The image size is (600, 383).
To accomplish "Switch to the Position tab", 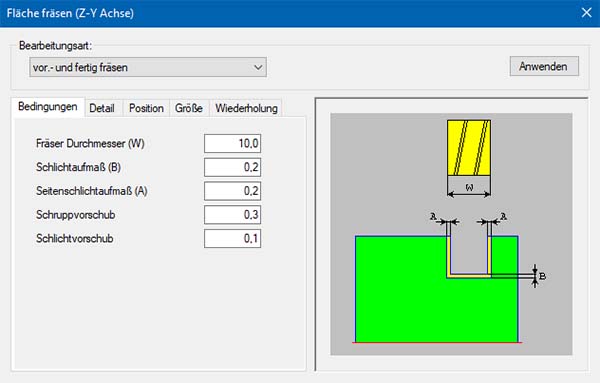I will (146, 108).
